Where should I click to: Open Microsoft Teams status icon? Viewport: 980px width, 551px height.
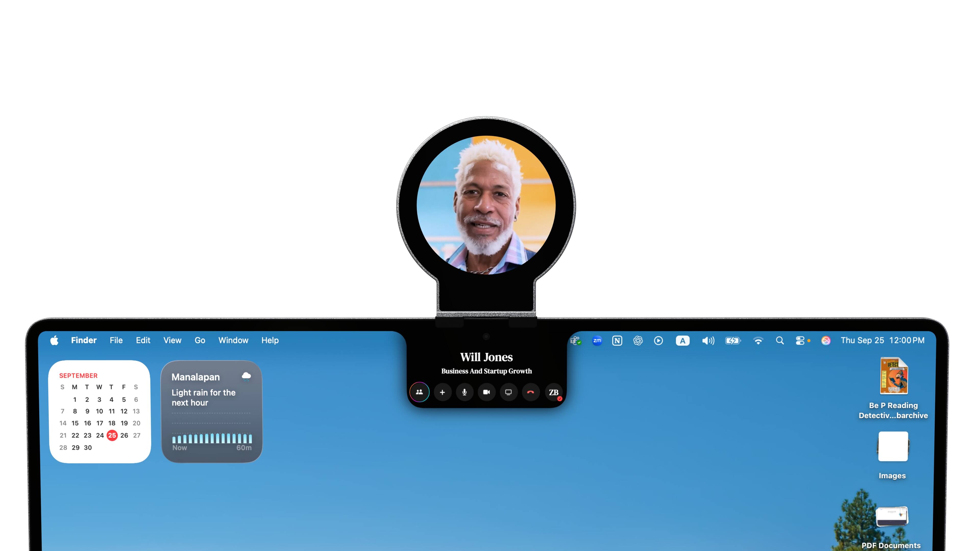pyautogui.click(x=575, y=340)
